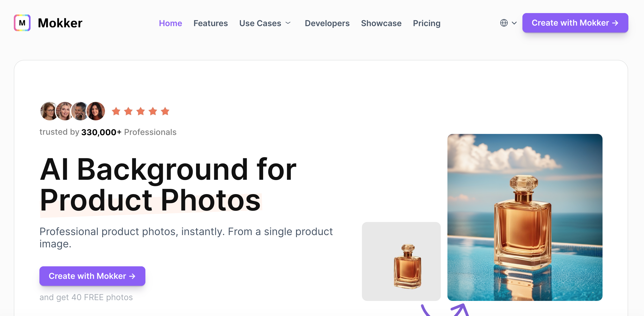This screenshot has height=316, width=644.
Task: Click the Showcase navigation tab
Action: [x=381, y=23]
